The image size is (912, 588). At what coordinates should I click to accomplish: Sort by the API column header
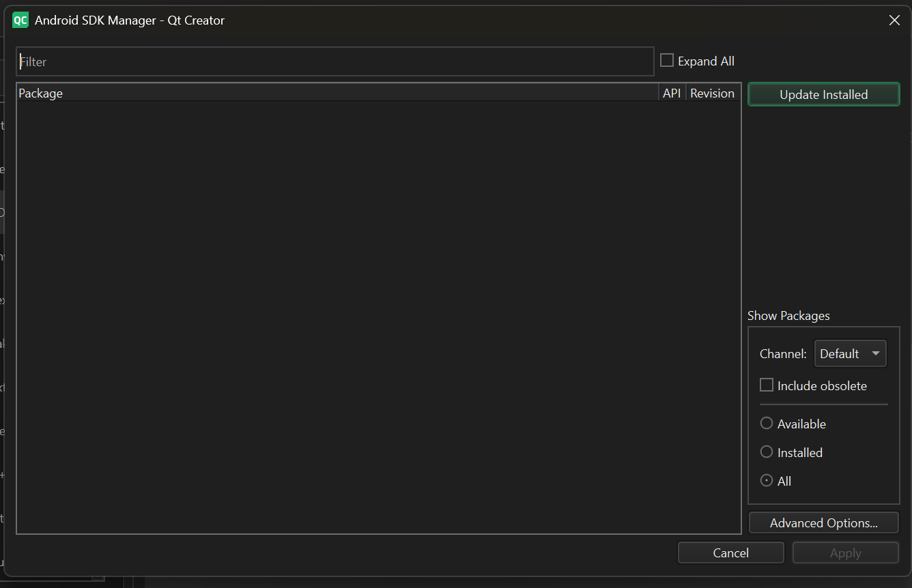672,93
